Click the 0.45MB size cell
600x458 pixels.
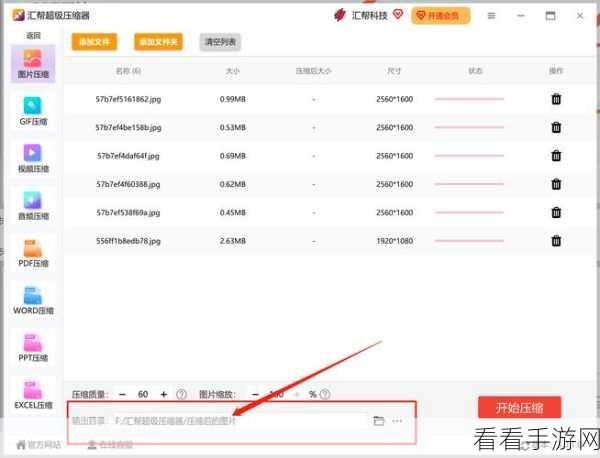[233, 212]
